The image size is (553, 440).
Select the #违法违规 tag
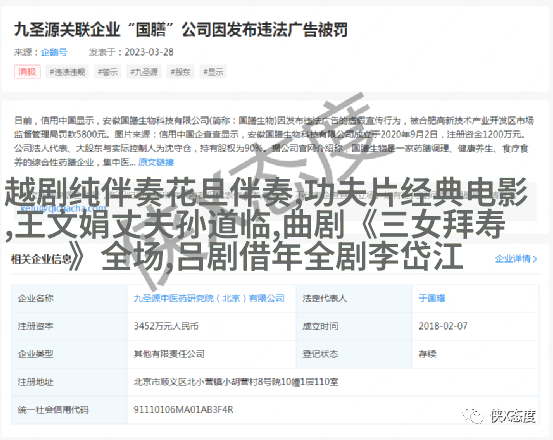(x=67, y=72)
